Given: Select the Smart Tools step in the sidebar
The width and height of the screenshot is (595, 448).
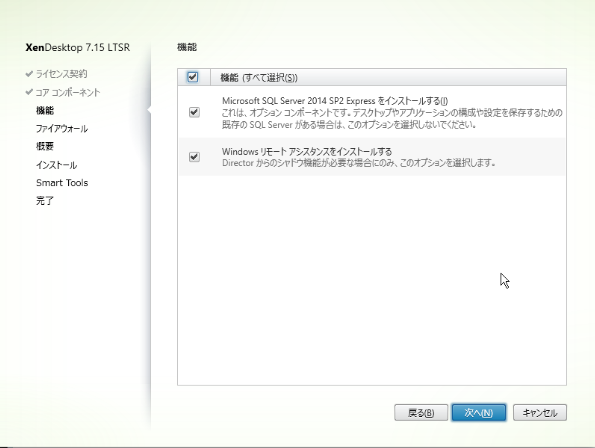Looking at the screenshot, I should [62, 182].
